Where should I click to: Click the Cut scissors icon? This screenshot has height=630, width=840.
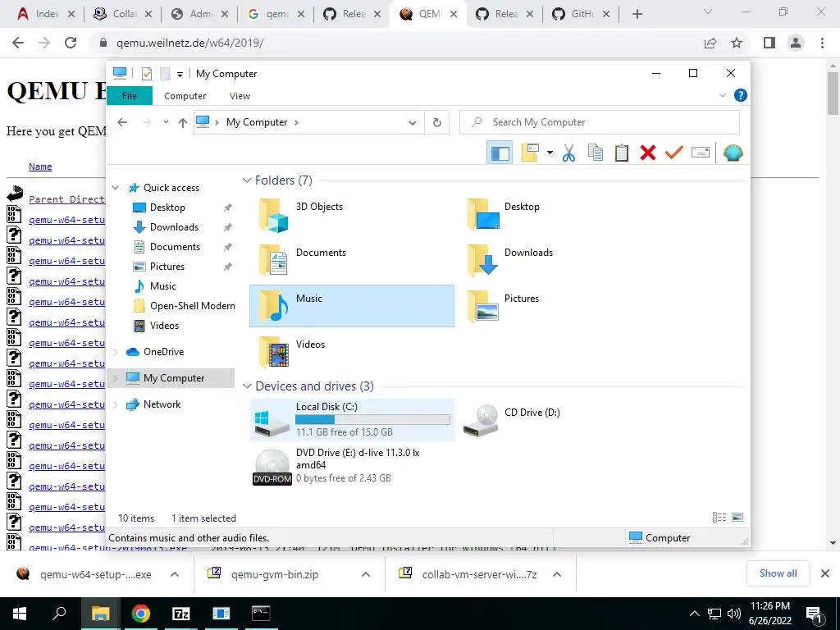pos(568,153)
